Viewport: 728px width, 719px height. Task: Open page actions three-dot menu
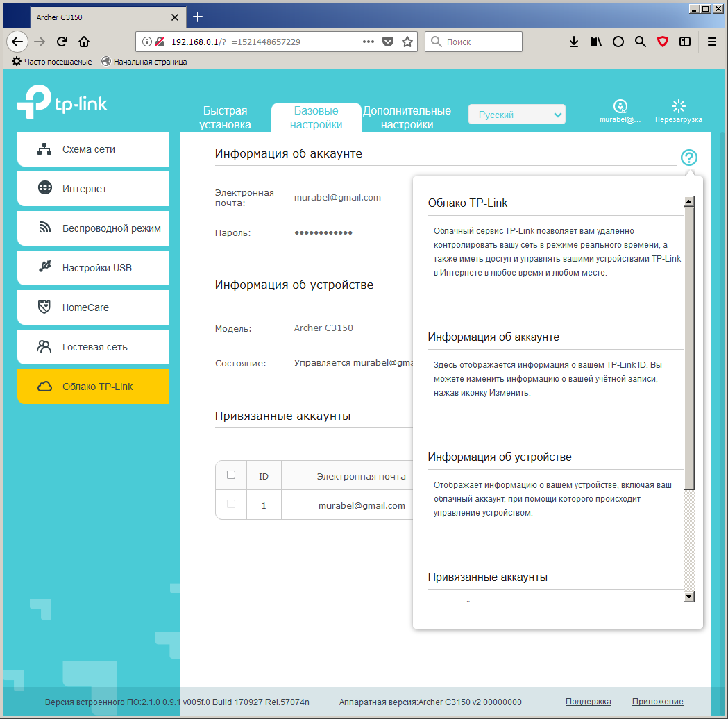click(x=369, y=42)
